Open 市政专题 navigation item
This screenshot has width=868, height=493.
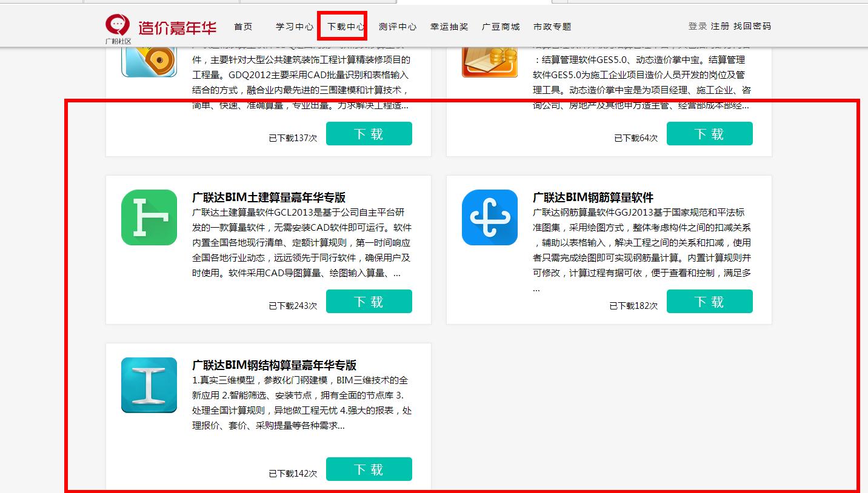(x=552, y=27)
